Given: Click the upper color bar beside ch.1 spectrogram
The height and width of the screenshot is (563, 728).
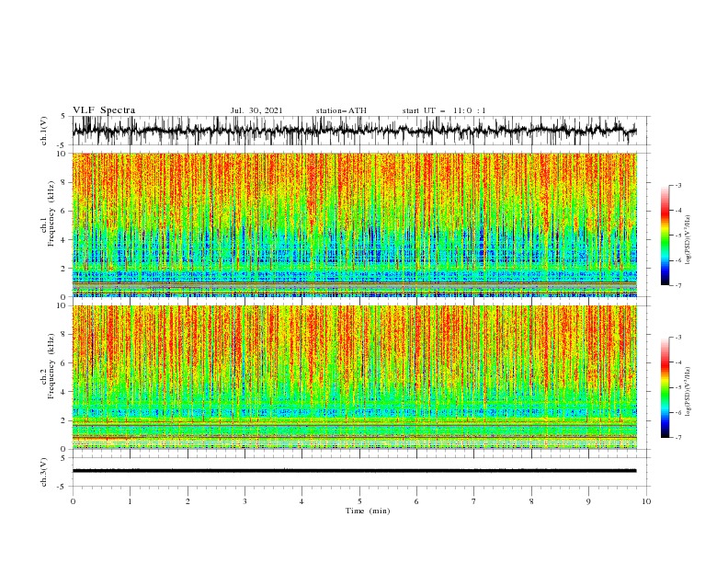Looking at the screenshot, I should tap(665, 236).
